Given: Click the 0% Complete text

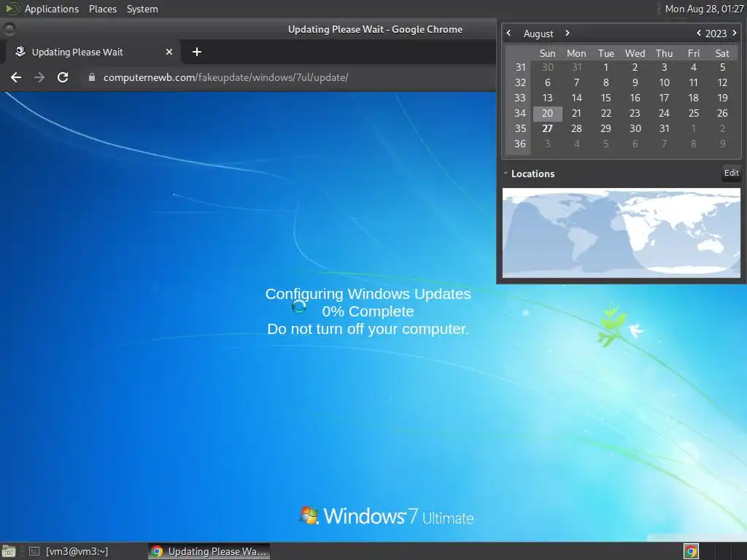Looking at the screenshot, I should (x=368, y=311).
